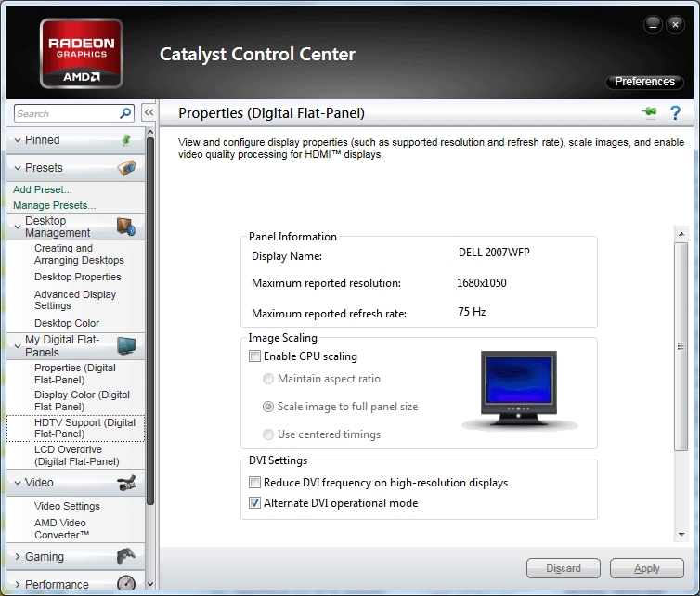
Task: Open the Preferences menu button
Action: pyautogui.click(x=644, y=82)
